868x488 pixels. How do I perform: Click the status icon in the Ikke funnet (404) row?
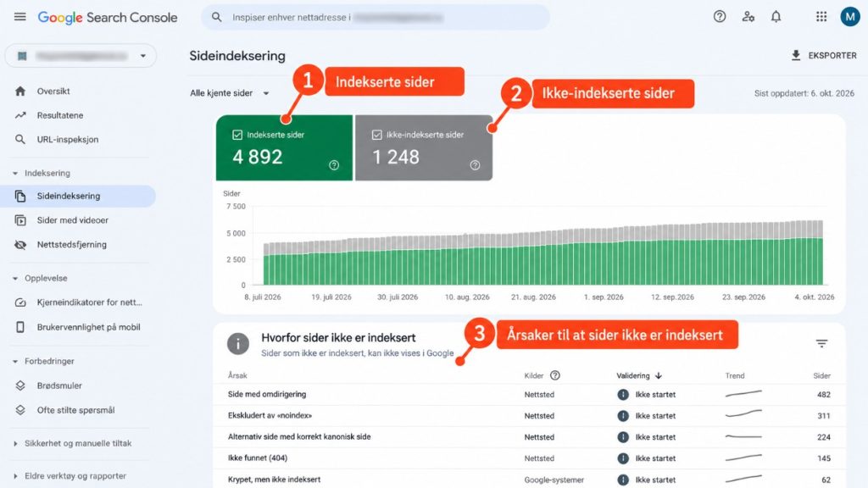pos(623,458)
